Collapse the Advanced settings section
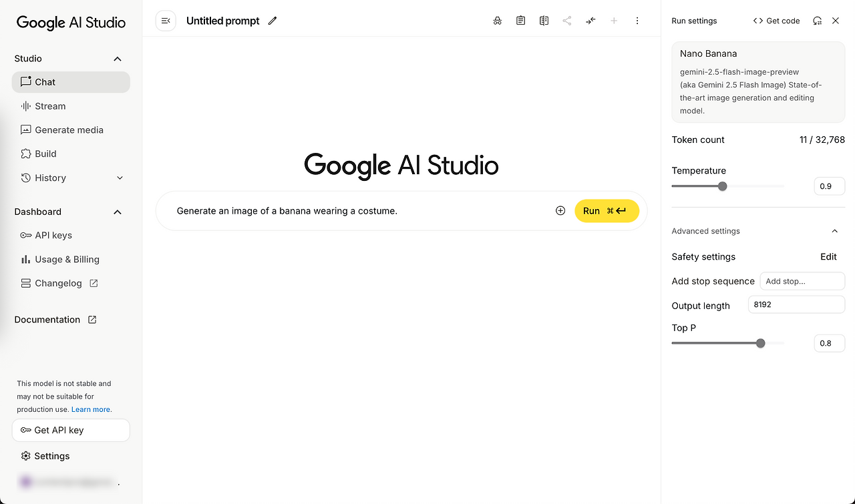 pyautogui.click(x=835, y=231)
